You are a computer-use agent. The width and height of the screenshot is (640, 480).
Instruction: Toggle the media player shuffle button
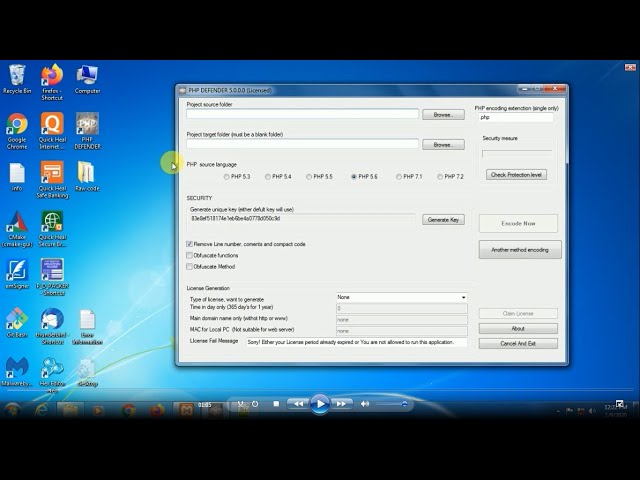(x=240, y=404)
